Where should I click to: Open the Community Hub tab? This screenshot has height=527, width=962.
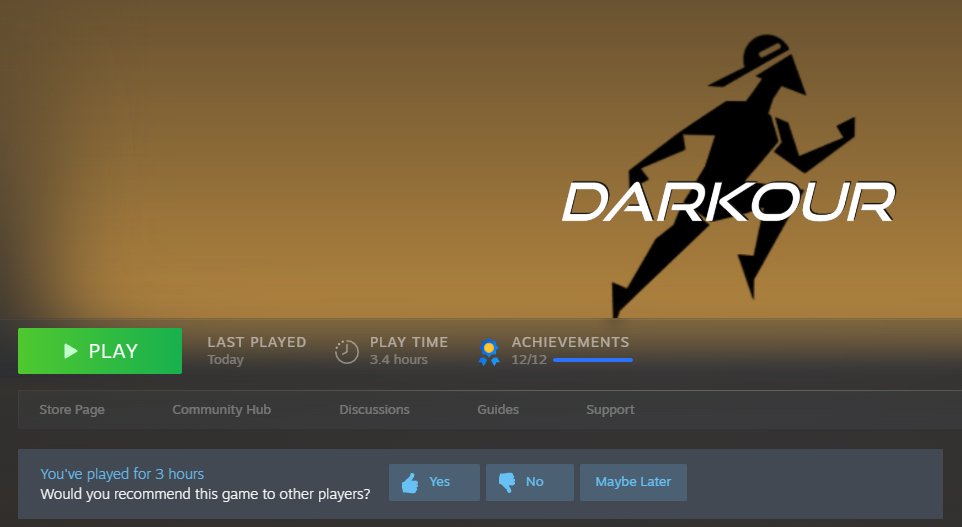pos(221,409)
